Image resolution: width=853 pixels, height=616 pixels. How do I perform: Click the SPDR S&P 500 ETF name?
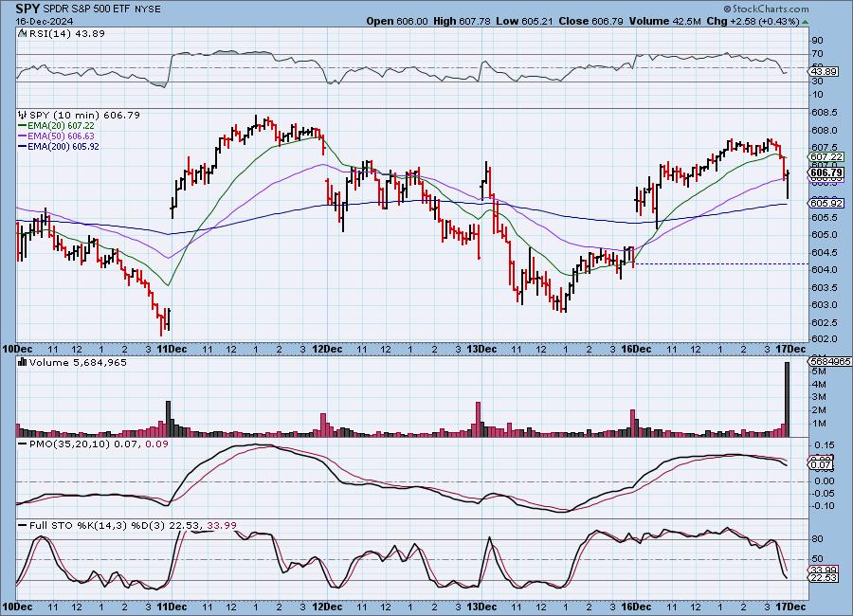pyautogui.click(x=86, y=9)
